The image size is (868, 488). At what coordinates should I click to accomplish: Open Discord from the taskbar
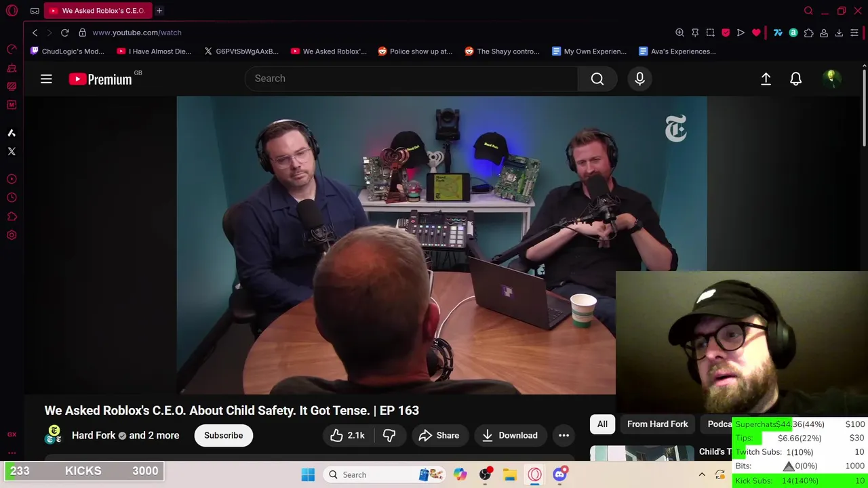(x=559, y=475)
